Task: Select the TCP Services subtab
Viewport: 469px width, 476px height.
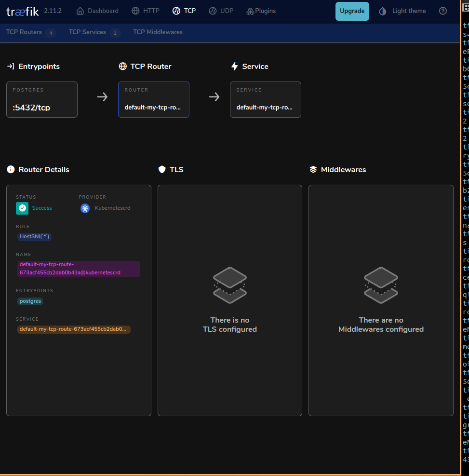Action: pos(87,32)
